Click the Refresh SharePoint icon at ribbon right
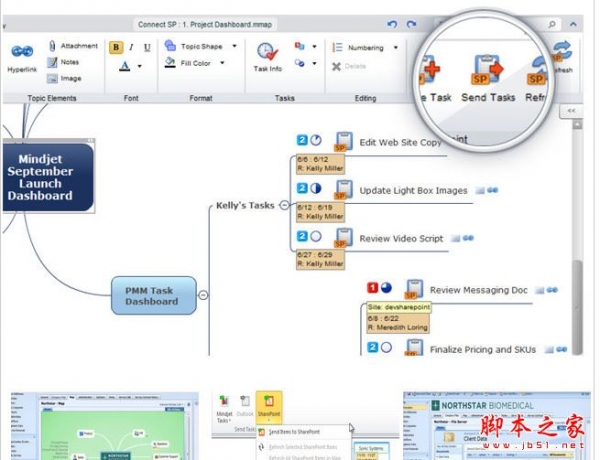This screenshot has width=600, height=460. [562, 52]
